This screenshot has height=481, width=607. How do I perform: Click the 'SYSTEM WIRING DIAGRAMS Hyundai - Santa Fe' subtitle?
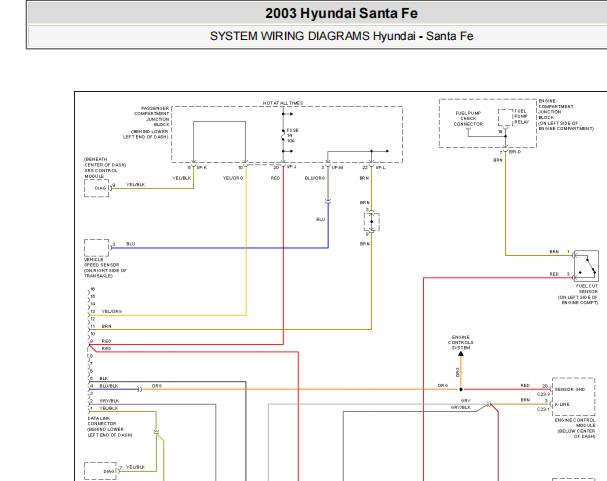[x=341, y=36]
